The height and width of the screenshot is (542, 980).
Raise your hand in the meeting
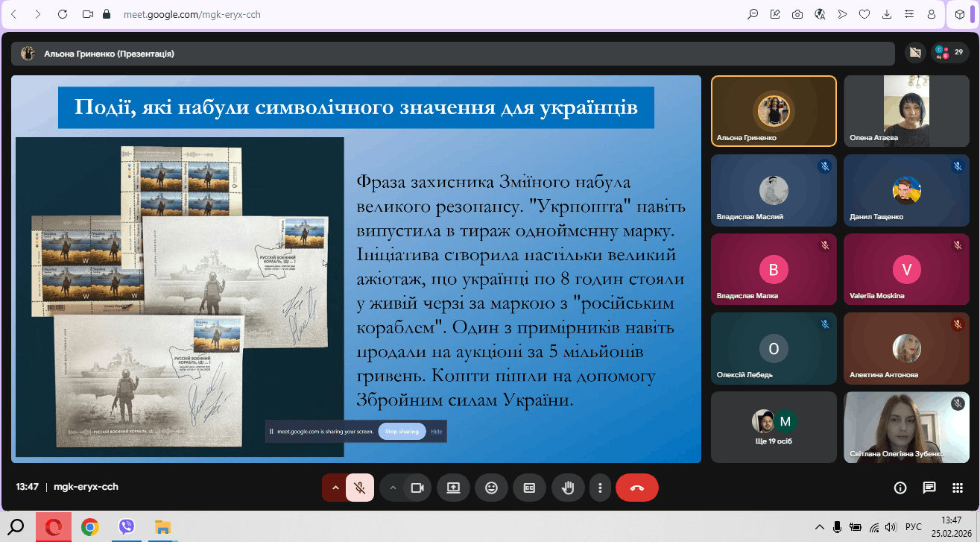(x=568, y=488)
